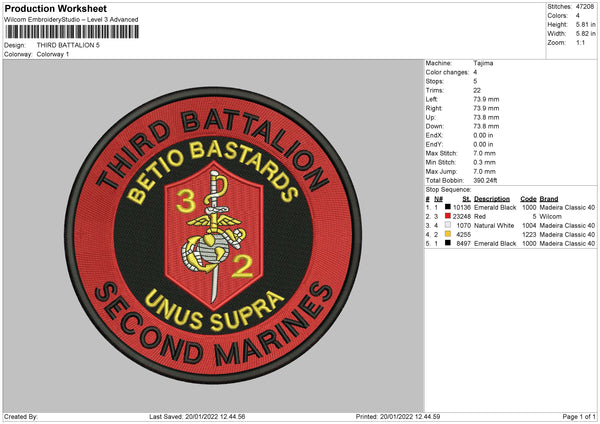Click the 'Code' column header

coord(528,199)
